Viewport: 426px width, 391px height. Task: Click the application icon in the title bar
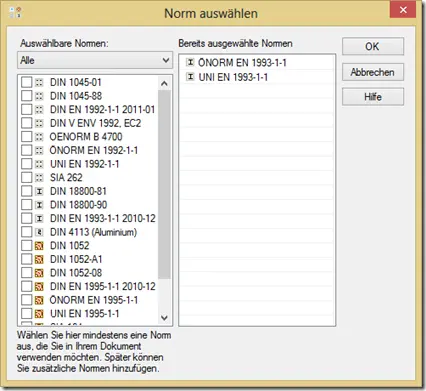15,13
